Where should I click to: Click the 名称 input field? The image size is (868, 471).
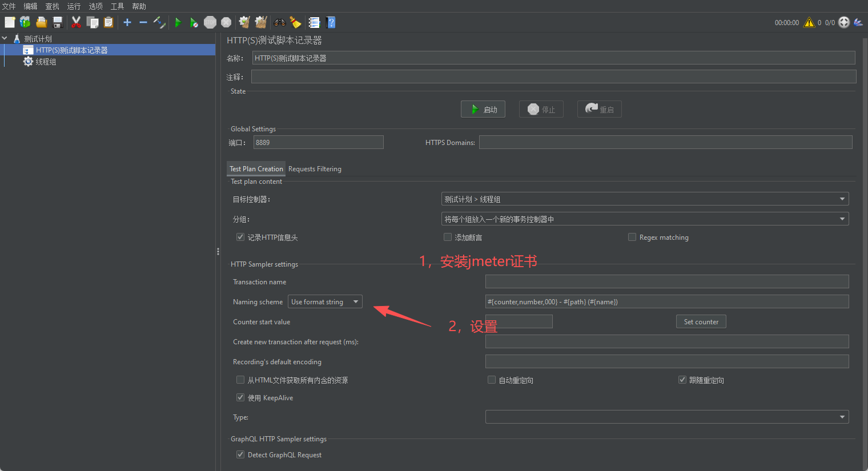(554, 58)
